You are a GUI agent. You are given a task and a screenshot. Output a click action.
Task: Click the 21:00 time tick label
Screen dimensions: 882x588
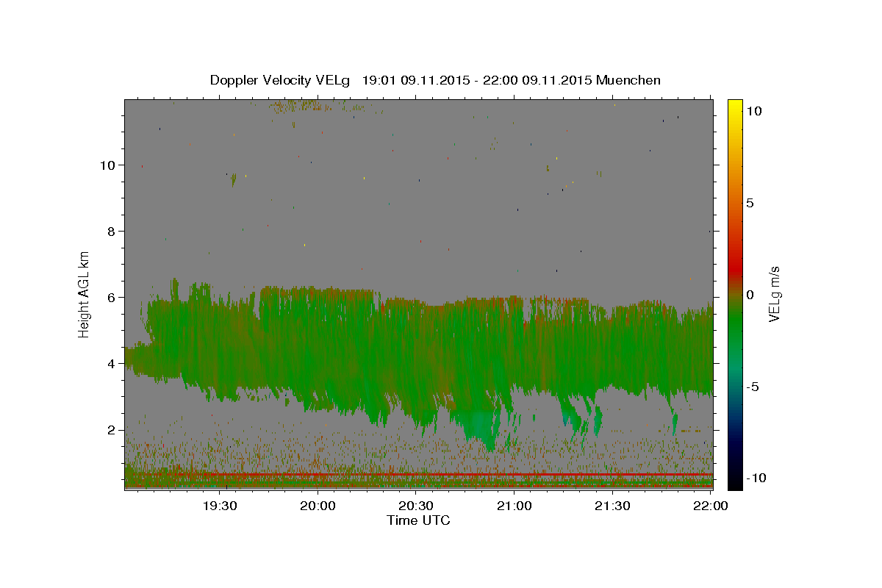pos(514,506)
